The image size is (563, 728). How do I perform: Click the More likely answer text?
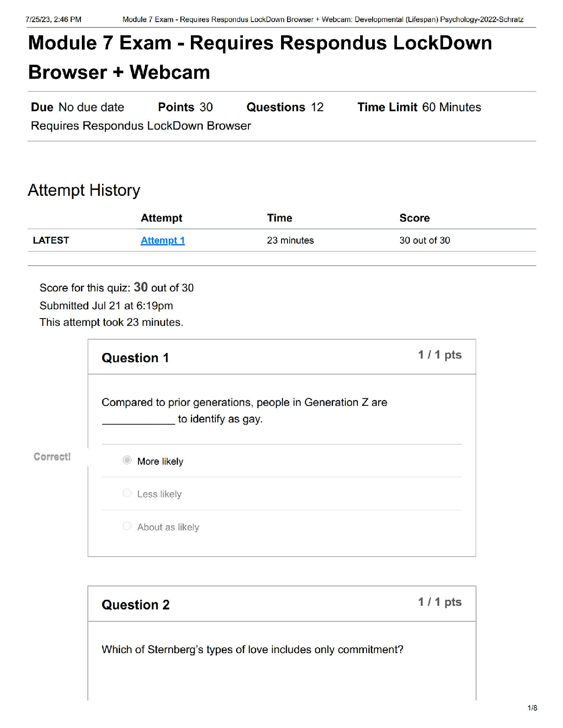pos(160,461)
